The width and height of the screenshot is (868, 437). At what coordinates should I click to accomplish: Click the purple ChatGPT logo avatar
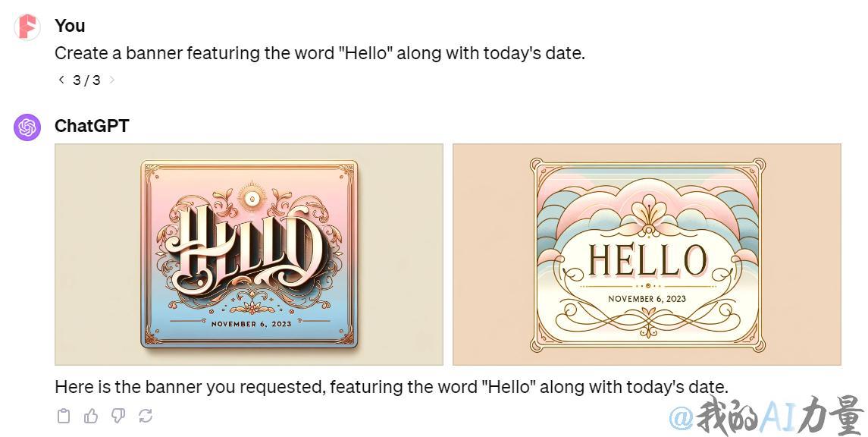click(27, 127)
